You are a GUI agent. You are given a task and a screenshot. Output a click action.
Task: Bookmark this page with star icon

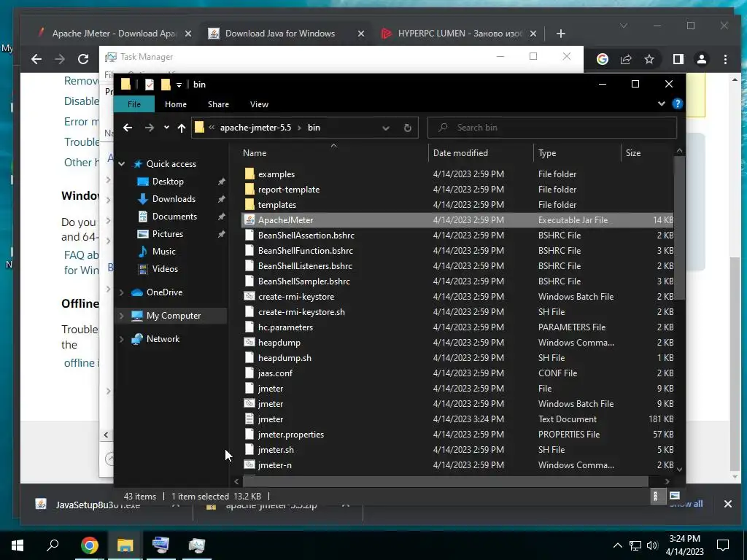(649, 59)
